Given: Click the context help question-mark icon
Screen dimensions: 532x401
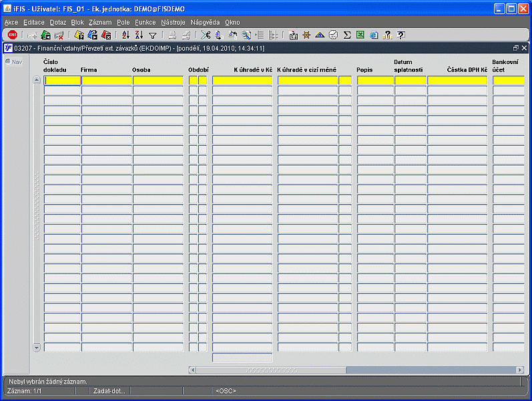Looking at the screenshot, I should 401,35.
